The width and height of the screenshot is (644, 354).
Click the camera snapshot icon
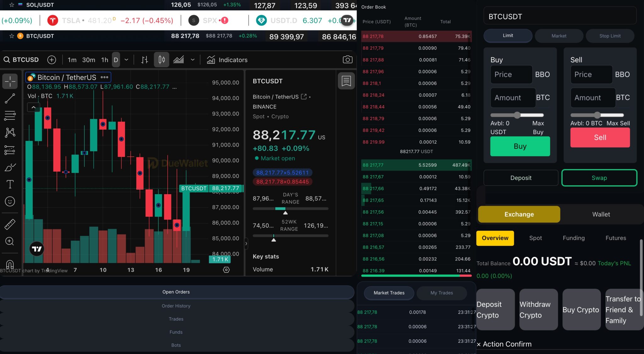point(347,59)
